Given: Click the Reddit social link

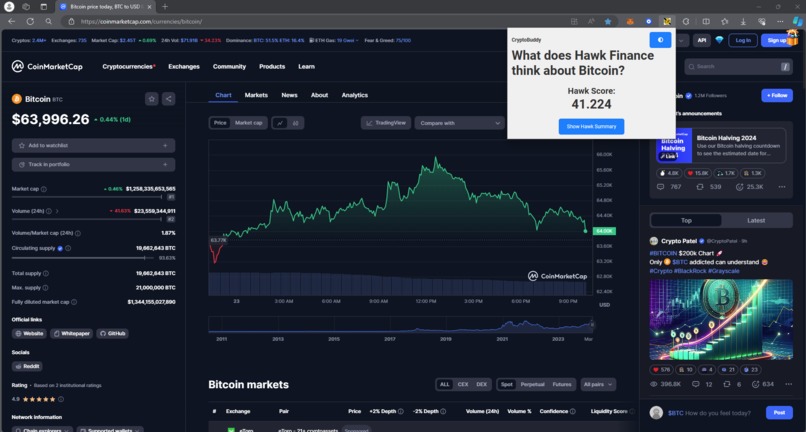Looking at the screenshot, I should tap(27, 366).
